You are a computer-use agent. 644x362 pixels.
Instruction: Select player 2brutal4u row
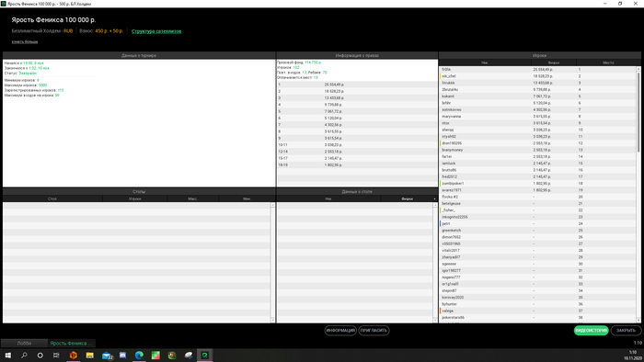(x=537, y=89)
